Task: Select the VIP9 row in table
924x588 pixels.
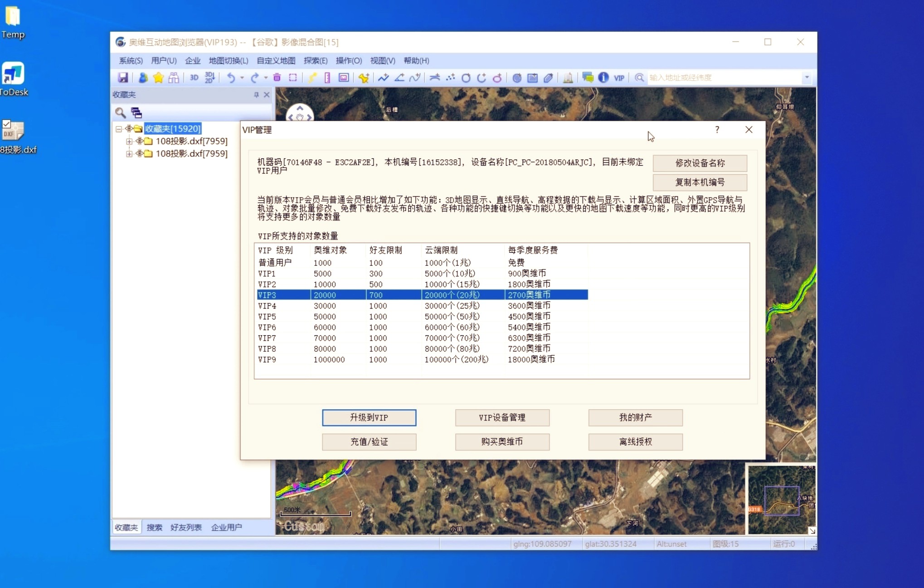Action: pos(422,359)
